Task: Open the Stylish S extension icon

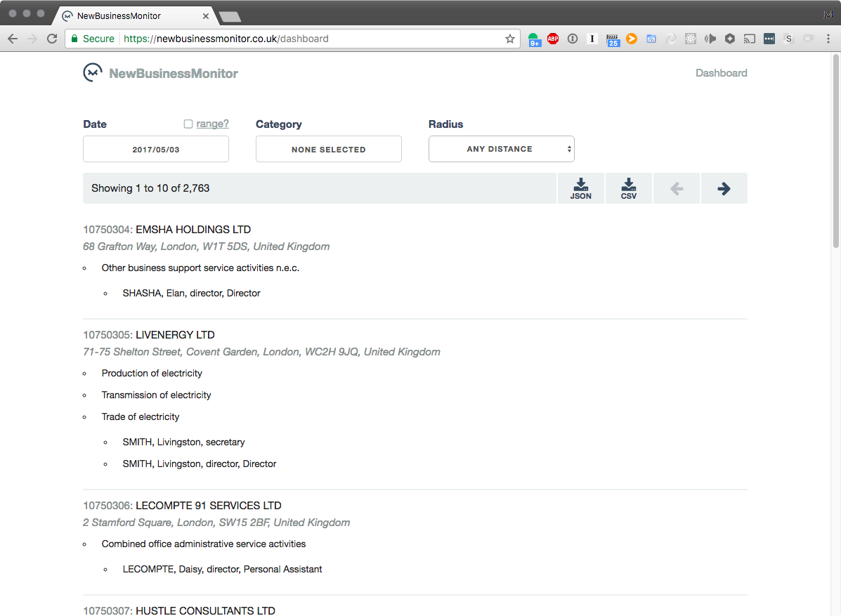Action: tap(788, 39)
